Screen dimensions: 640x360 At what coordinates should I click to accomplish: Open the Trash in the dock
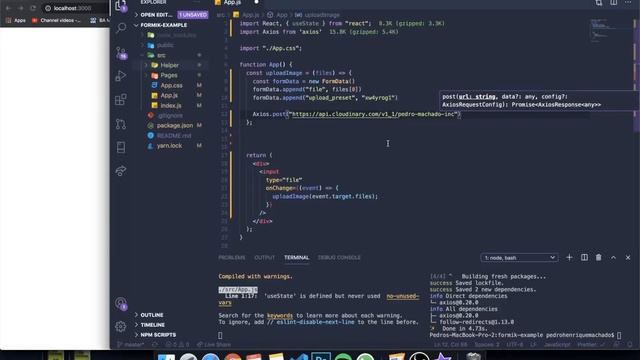(x=473, y=356)
